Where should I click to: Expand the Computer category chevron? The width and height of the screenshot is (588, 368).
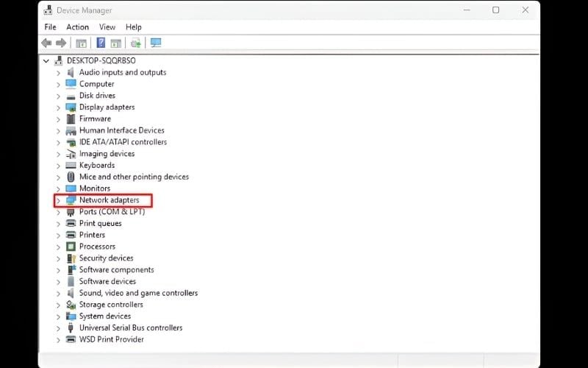[58, 85]
